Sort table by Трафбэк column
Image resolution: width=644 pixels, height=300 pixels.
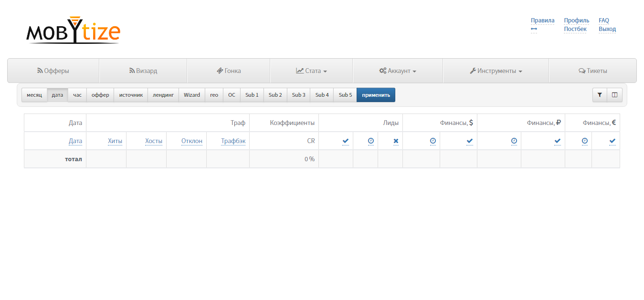point(233,141)
